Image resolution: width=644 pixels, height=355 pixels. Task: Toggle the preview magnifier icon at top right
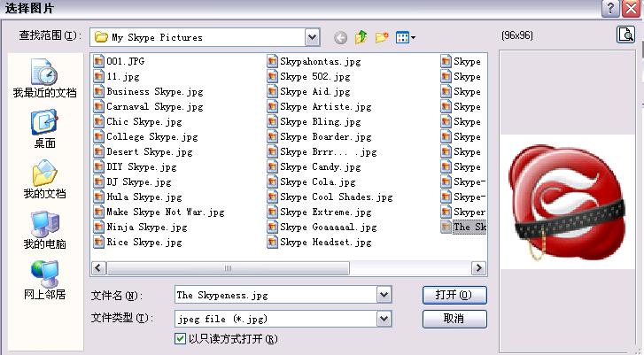(x=626, y=35)
